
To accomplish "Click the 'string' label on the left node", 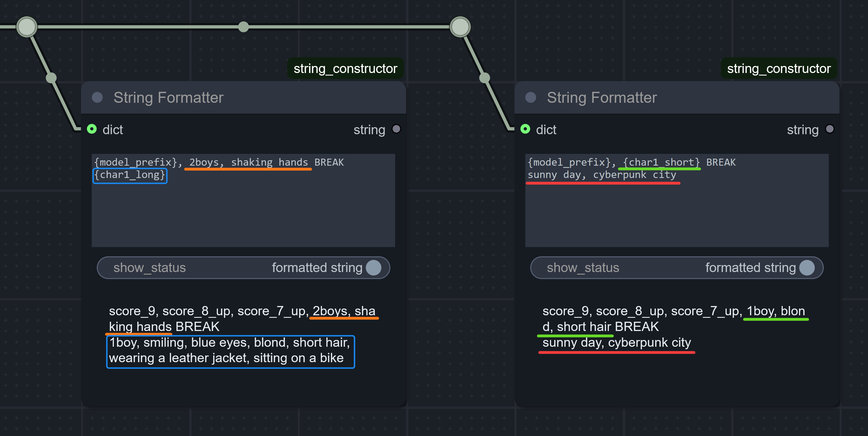I will (x=369, y=130).
